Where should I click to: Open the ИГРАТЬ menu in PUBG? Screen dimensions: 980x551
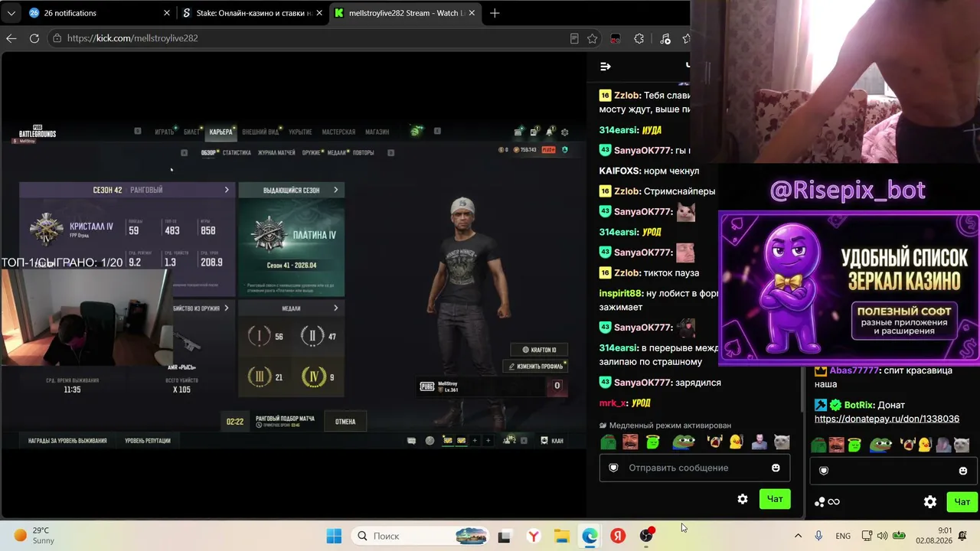pos(165,132)
